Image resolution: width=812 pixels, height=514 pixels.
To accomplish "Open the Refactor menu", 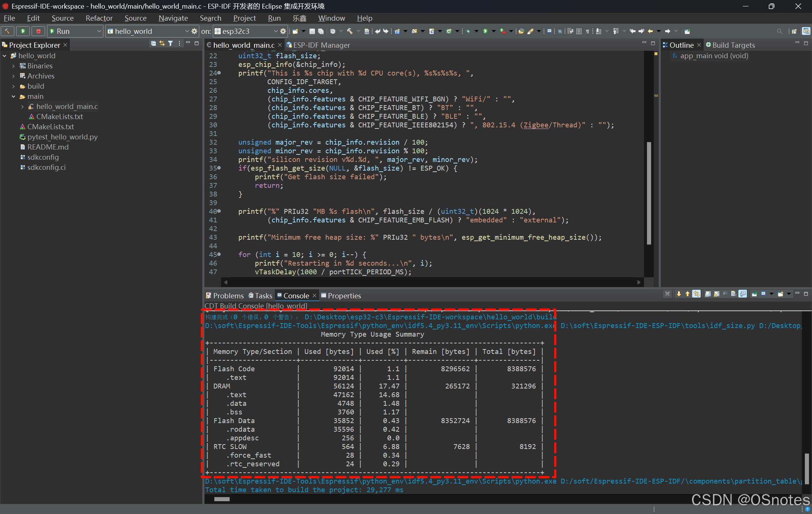I will [x=99, y=18].
